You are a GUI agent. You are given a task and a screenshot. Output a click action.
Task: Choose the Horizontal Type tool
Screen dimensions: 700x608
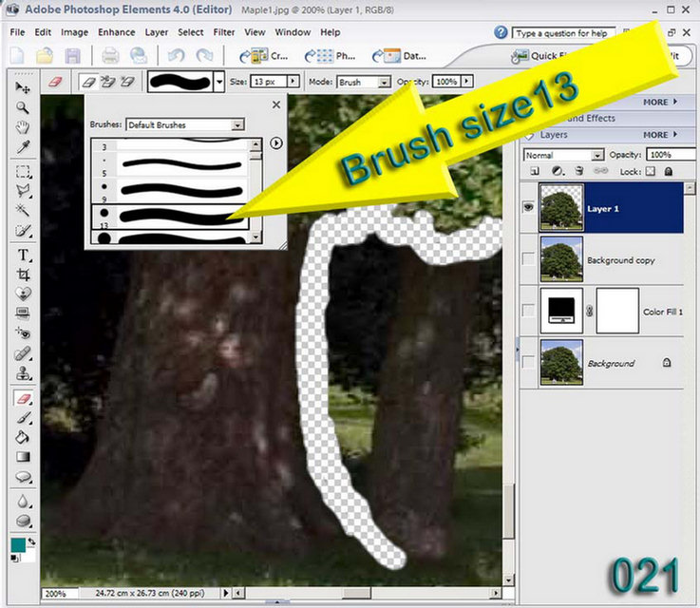point(23,255)
